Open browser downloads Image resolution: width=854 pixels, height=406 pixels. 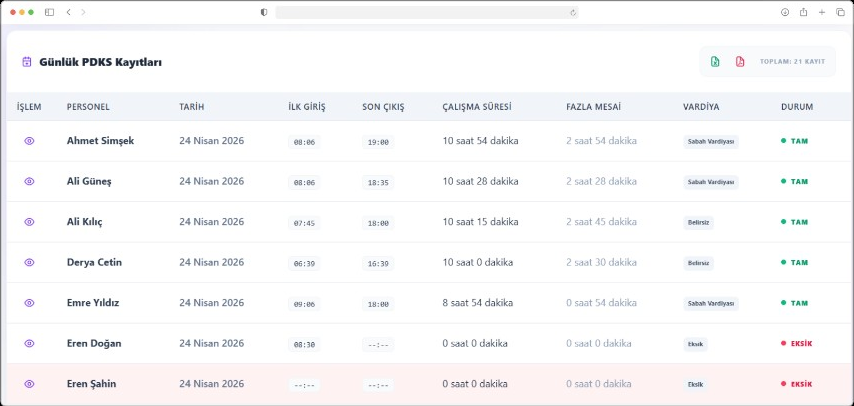click(x=785, y=12)
